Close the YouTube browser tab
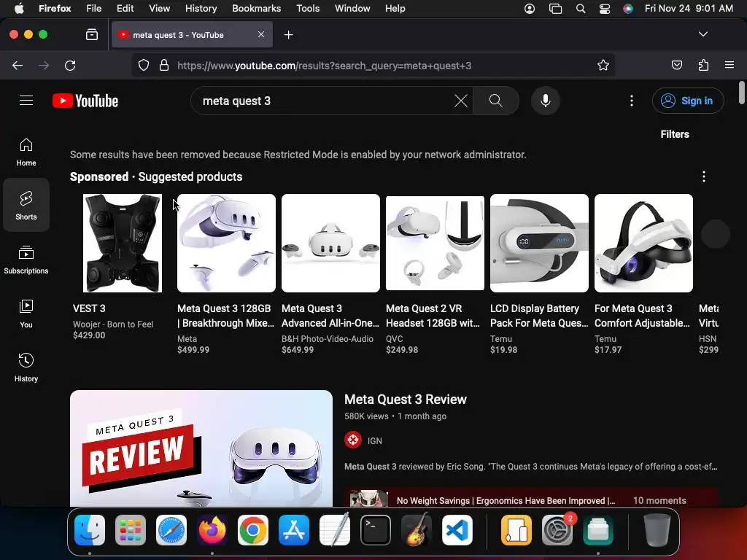The width and height of the screenshot is (747, 560). point(261,34)
